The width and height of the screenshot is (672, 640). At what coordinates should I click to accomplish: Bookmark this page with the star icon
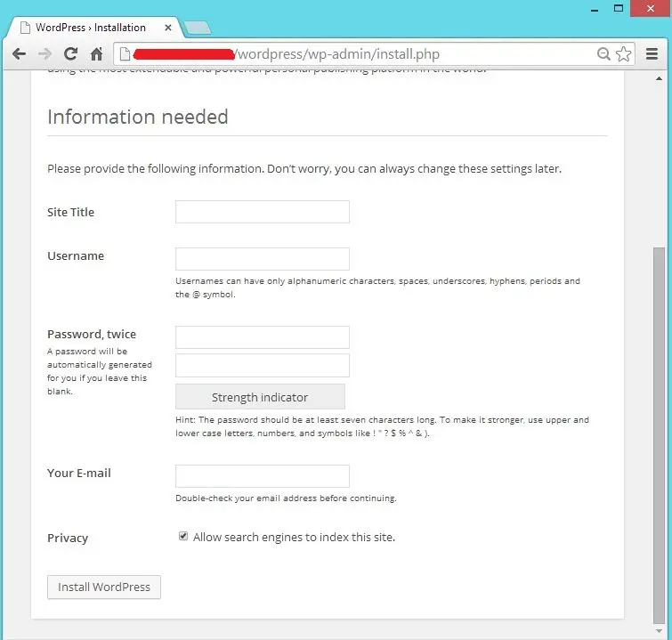[x=623, y=54]
